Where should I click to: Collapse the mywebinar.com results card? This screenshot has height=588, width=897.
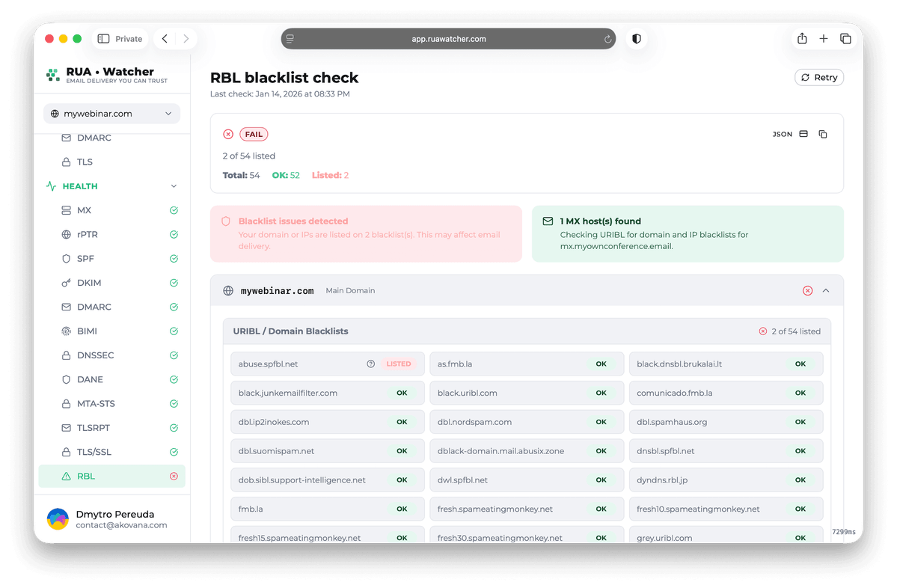click(825, 290)
